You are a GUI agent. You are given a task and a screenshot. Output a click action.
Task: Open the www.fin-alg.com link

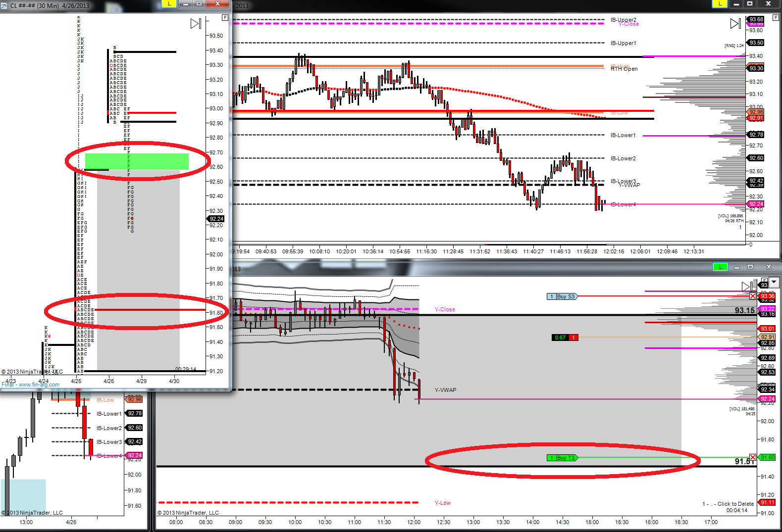[39, 385]
